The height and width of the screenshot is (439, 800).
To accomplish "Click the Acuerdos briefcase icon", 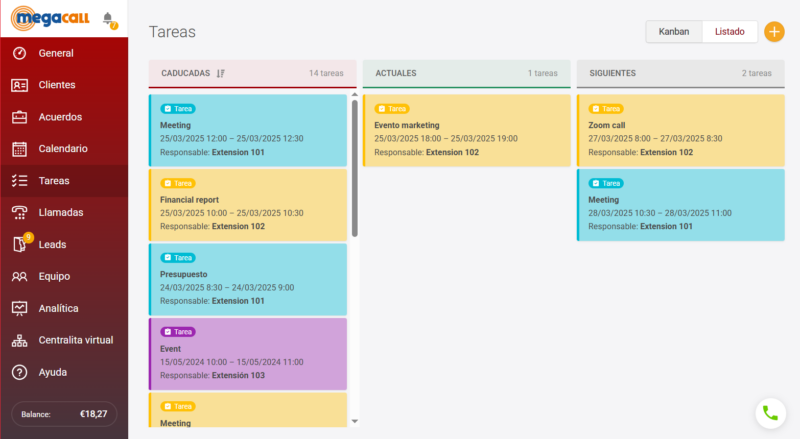I will point(19,117).
